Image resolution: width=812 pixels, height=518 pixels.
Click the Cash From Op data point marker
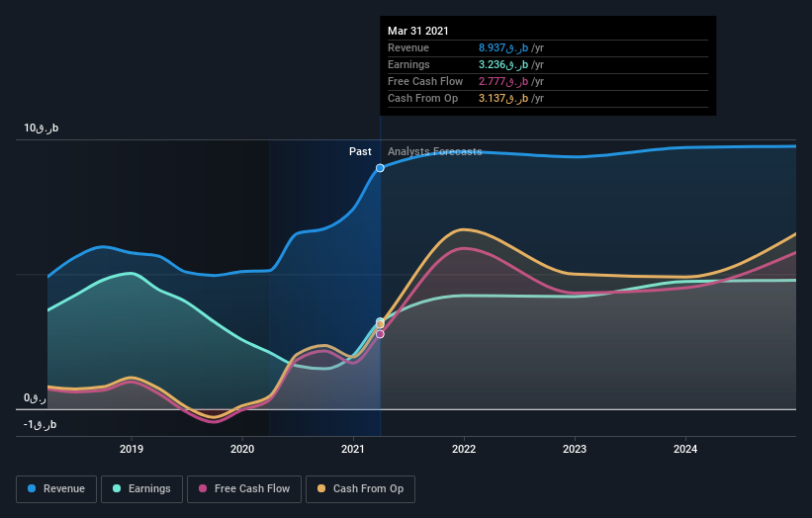(380, 325)
